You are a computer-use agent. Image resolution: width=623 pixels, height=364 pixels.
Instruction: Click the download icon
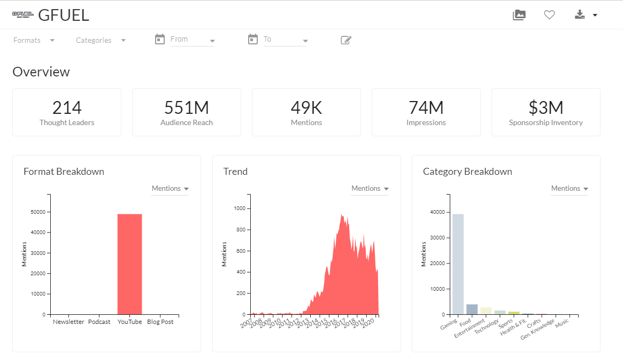[580, 14]
